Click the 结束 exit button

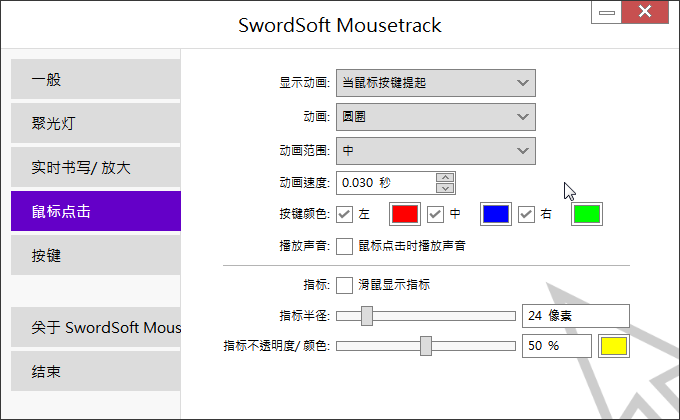(95, 371)
